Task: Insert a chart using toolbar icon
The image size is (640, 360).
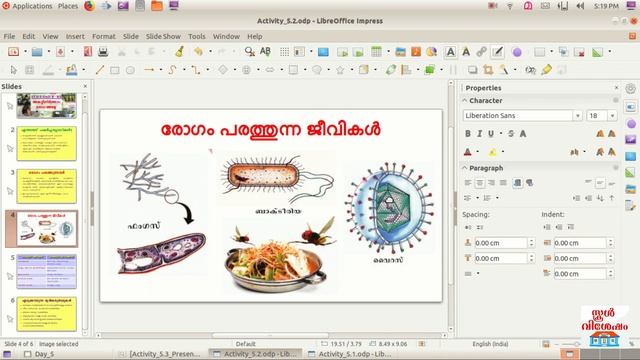Action: [431, 52]
